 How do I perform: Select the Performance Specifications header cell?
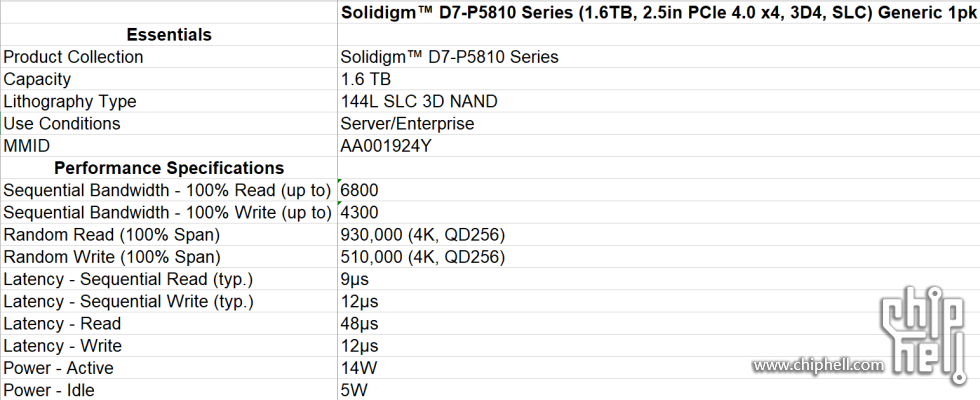[169, 168]
